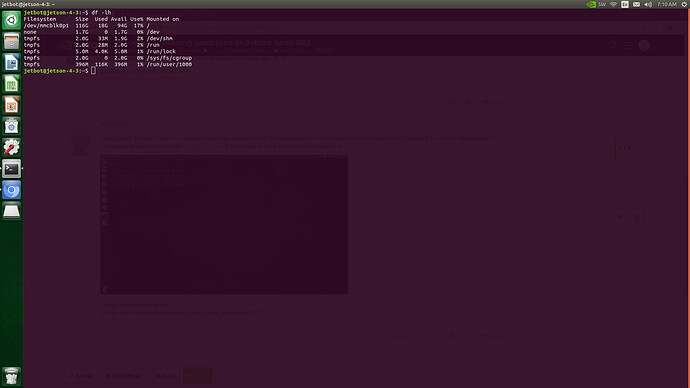This screenshot has width=690, height=388.
Task: Click the 'Mounted on' column header
Action: 163,19
